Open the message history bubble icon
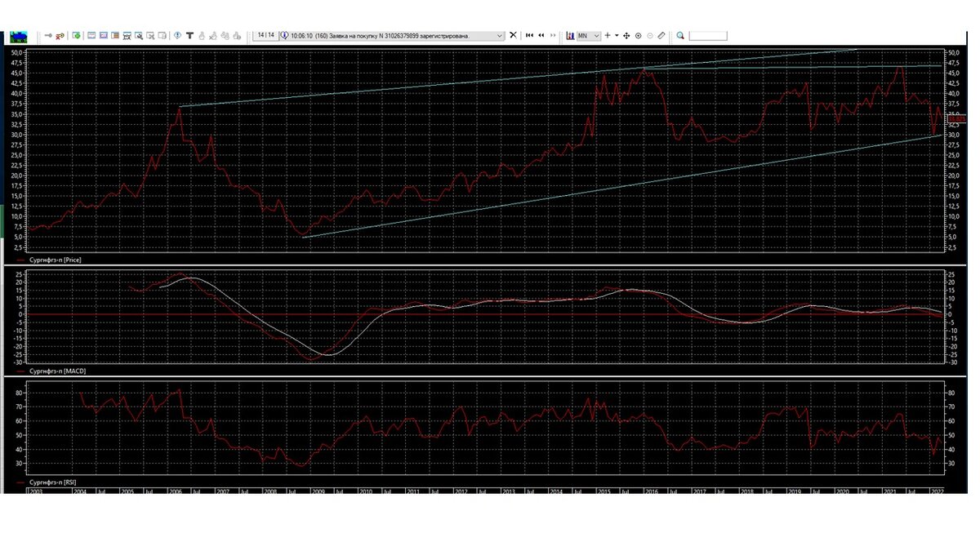The width and height of the screenshot is (980, 551). (x=284, y=35)
